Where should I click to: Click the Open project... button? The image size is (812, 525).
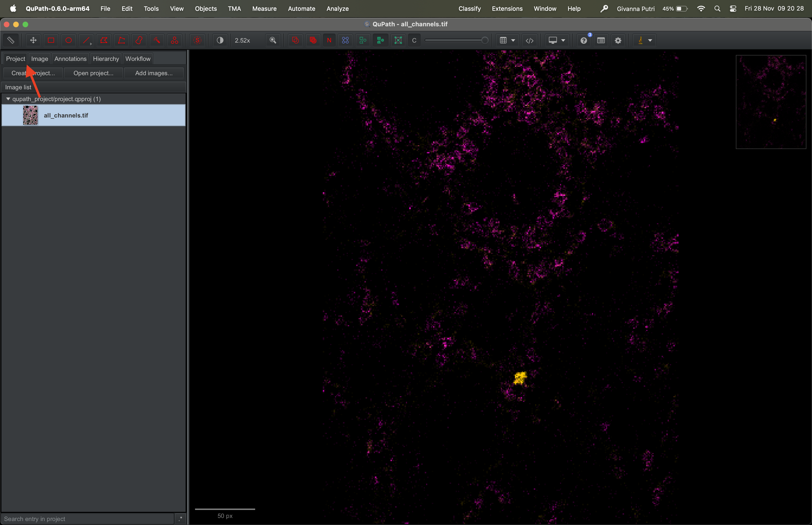pyautogui.click(x=93, y=73)
